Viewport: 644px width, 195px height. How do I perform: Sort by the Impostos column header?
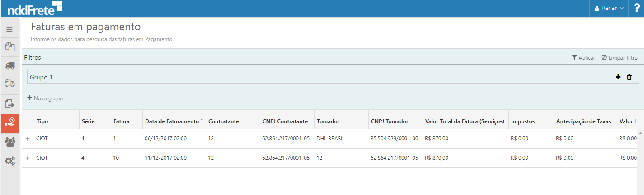point(523,121)
